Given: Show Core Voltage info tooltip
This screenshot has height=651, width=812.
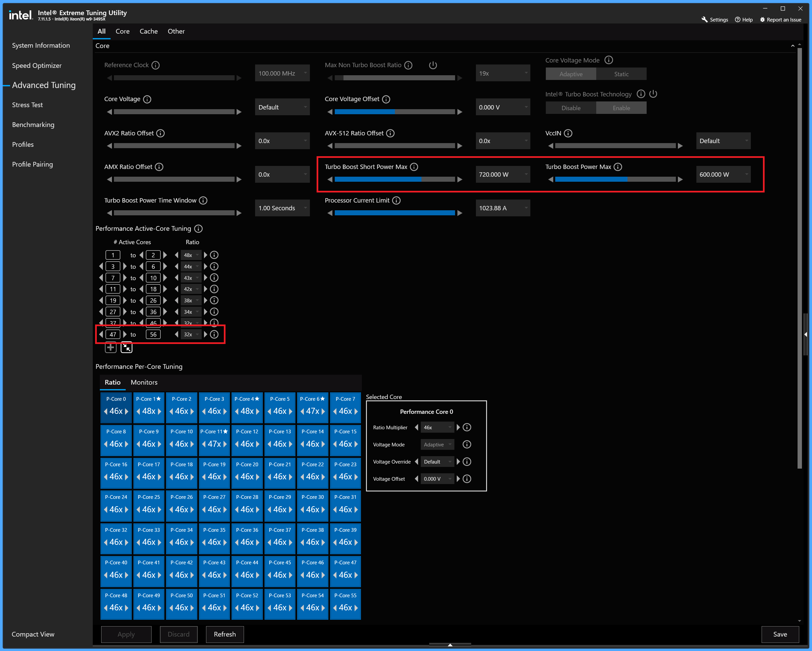Looking at the screenshot, I should 147,99.
